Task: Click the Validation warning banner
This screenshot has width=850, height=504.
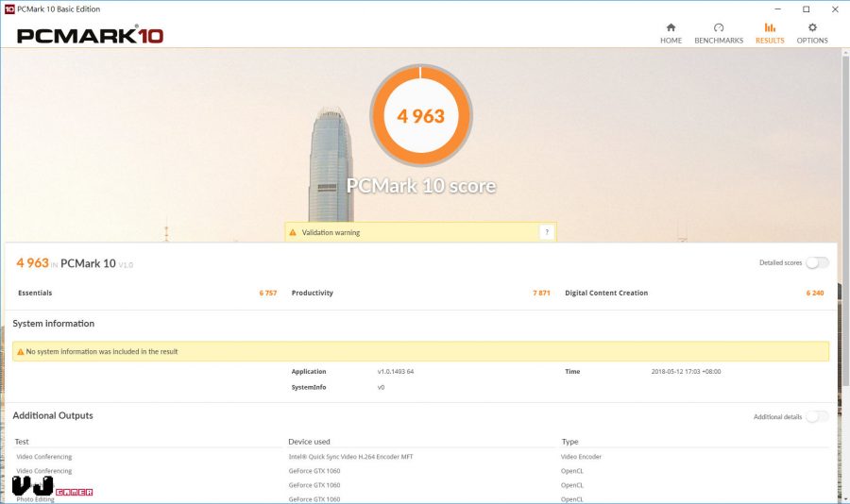Action: pos(420,232)
